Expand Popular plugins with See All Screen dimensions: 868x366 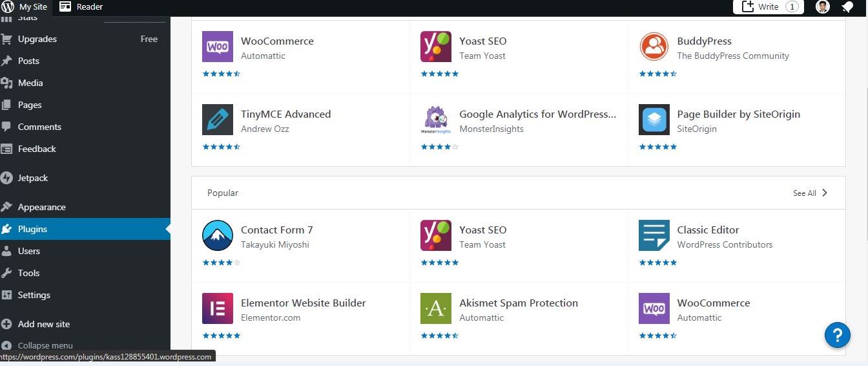click(810, 193)
